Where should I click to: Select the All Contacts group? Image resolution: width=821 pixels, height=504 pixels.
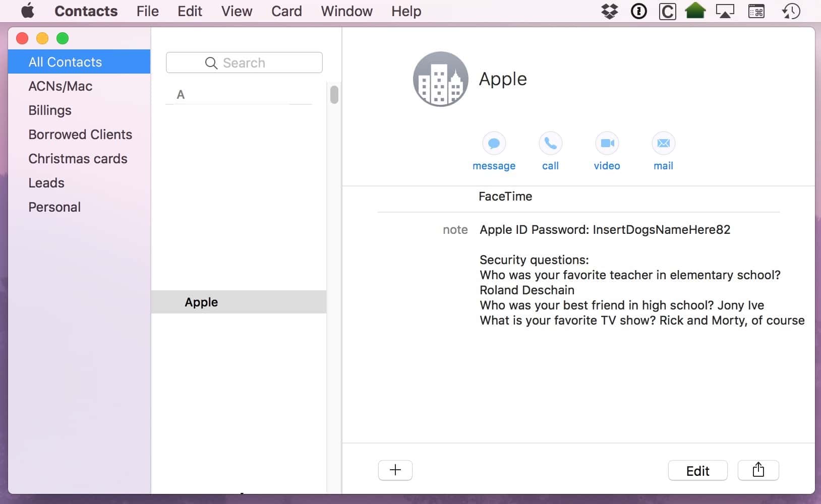click(65, 62)
